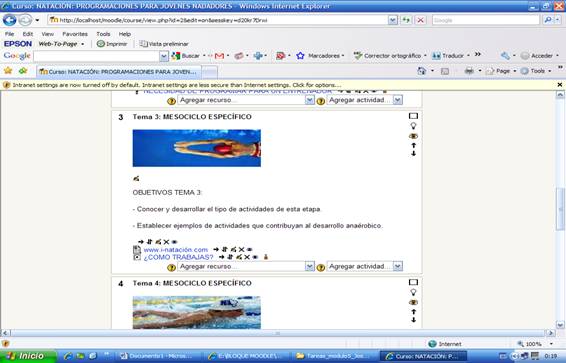Highlight Tema 3 with lightbulb icon

[413, 126]
